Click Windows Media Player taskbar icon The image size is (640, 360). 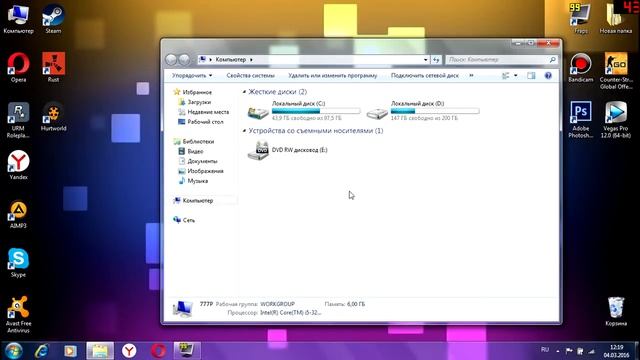pos(70,351)
